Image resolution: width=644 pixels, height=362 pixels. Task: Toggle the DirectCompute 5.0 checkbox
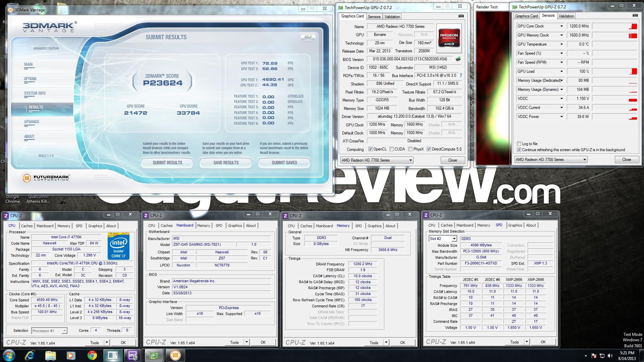429,149
